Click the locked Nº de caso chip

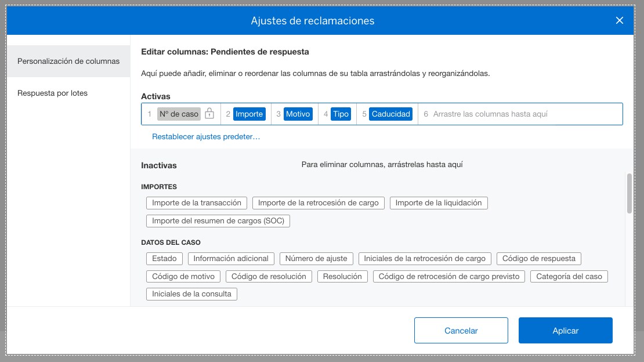pos(179,114)
